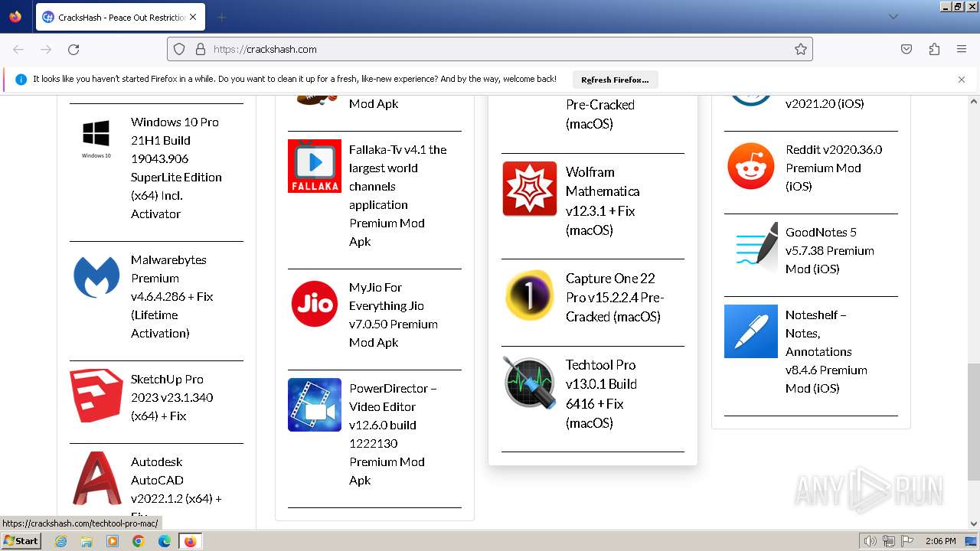The width and height of the screenshot is (980, 551).
Task: Follow SketchUp Pro 2023 link
Action: pyautogui.click(x=172, y=397)
